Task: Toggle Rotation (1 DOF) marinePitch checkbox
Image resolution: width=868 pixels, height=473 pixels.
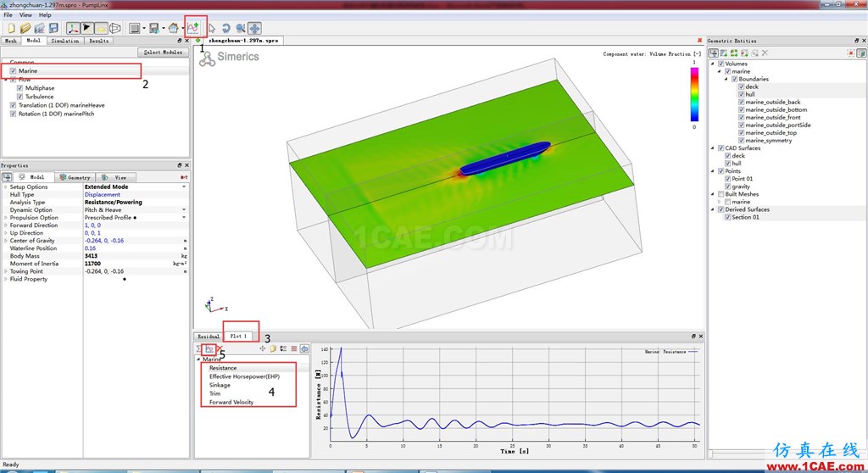Action: pos(13,114)
